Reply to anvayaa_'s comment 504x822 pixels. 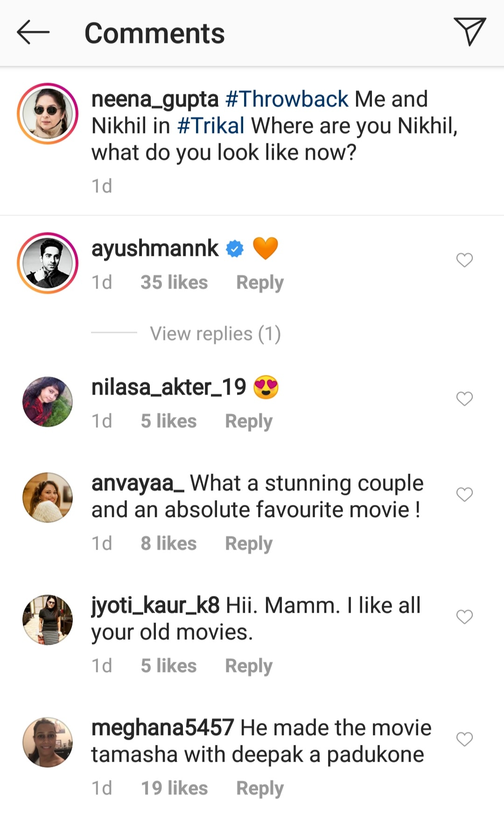(x=249, y=543)
